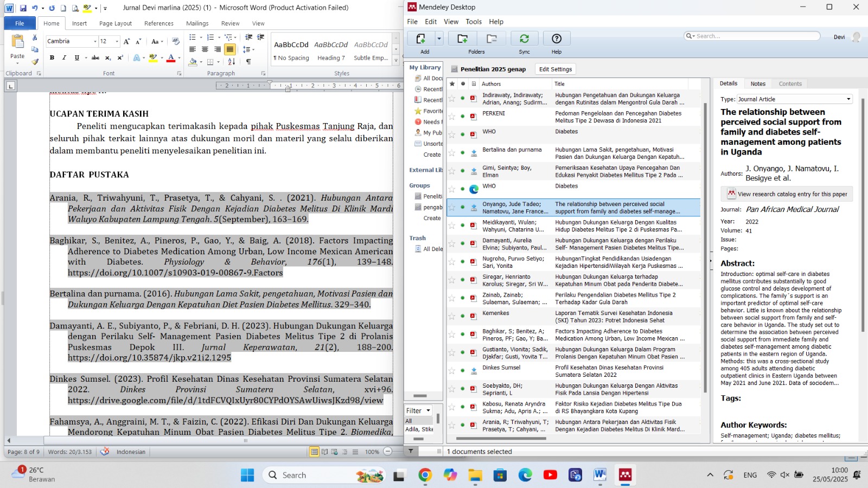
Task: Click View research catalog entry link
Action: (x=792, y=194)
